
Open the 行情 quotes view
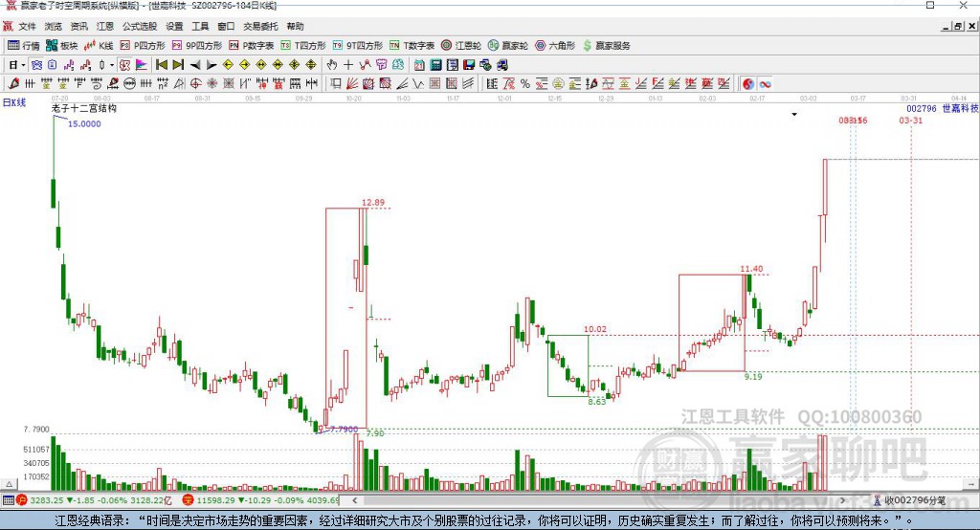click(x=23, y=46)
